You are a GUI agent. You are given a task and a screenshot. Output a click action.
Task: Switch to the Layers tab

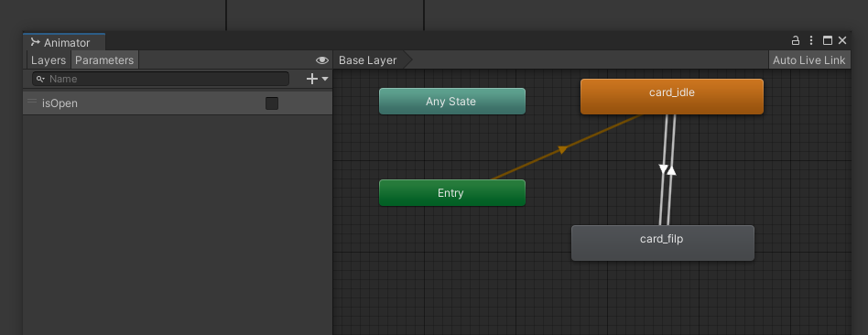tap(49, 60)
